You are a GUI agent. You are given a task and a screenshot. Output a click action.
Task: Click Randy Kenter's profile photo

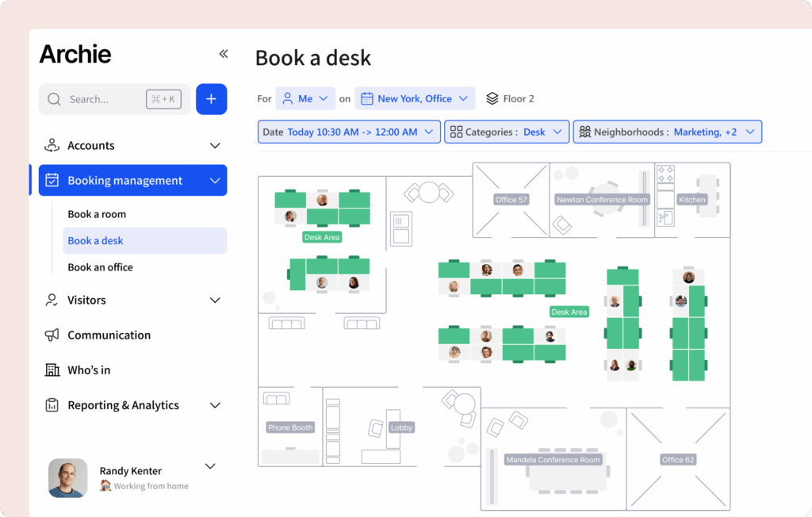coord(68,478)
